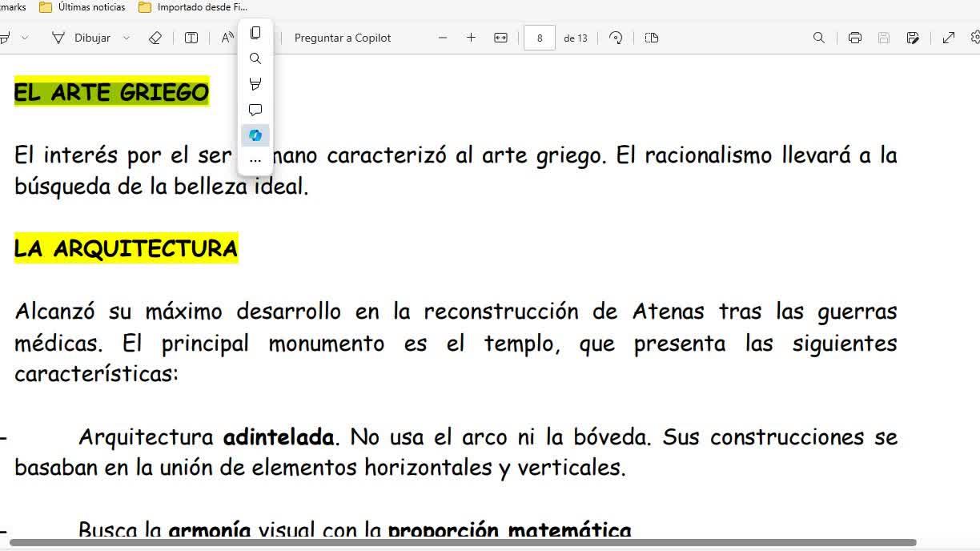This screenshot has height=551, width=980.
Task: Click the bold phrase proporción matemática
Action: point(509,530)
